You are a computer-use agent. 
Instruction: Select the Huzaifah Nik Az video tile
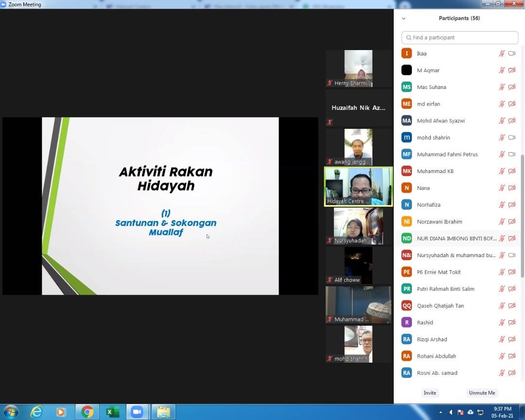pos(358,108)
